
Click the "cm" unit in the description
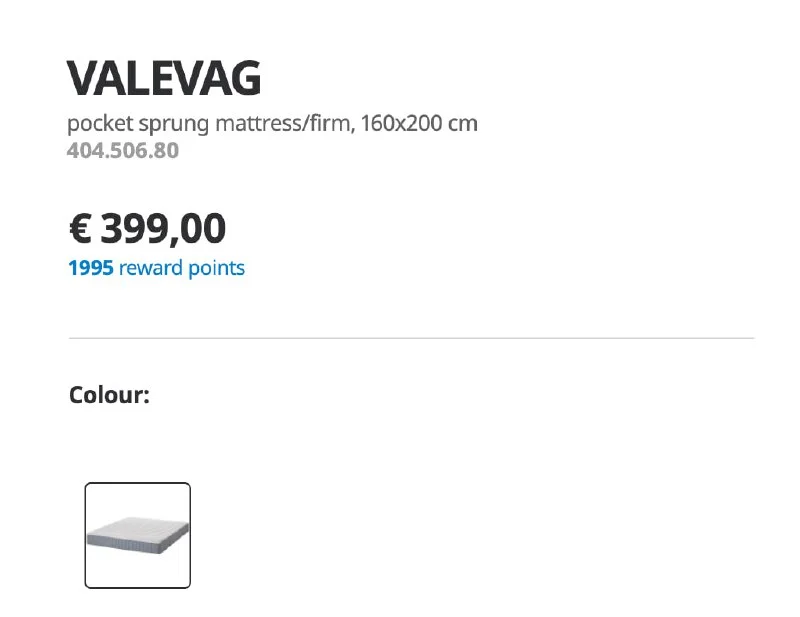coord(464,125)
